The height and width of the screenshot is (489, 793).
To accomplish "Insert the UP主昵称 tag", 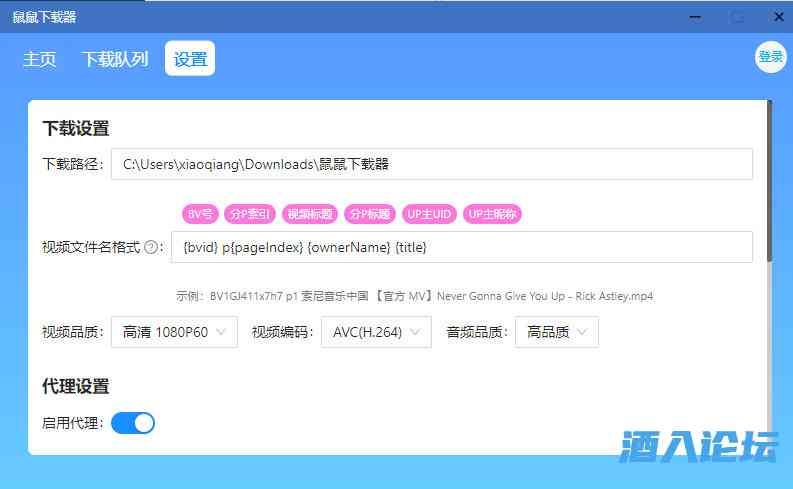I will click(493, 214).
